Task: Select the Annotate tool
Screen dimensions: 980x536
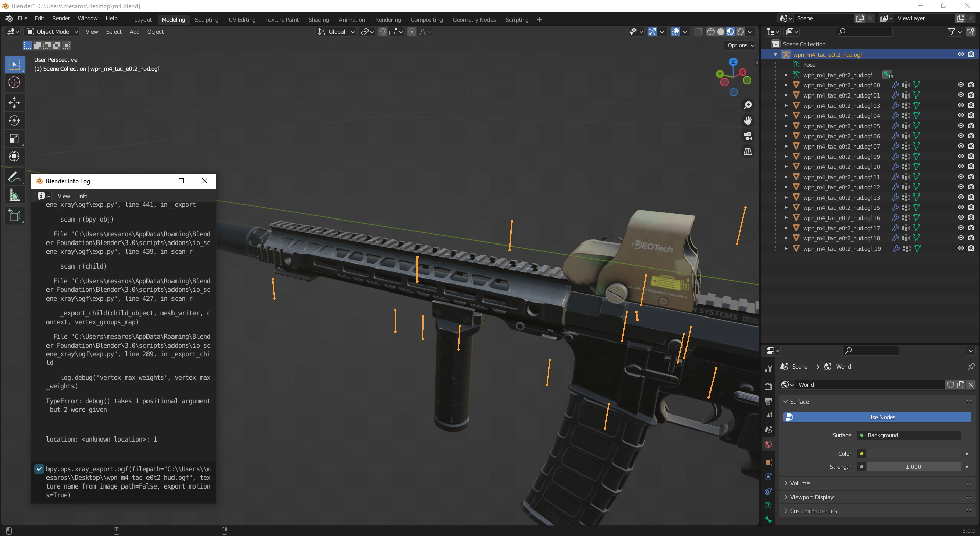Action: pyautogui.click(x=14, y=177)
